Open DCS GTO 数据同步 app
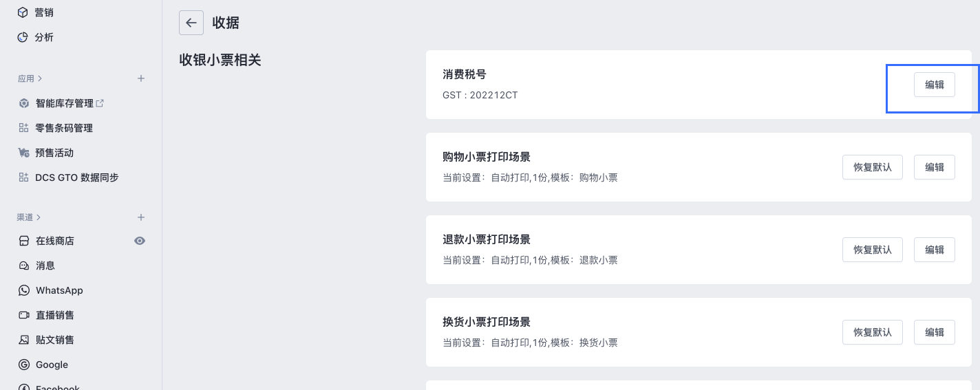The width and height of the screenshot is (980, 390). 76,177
